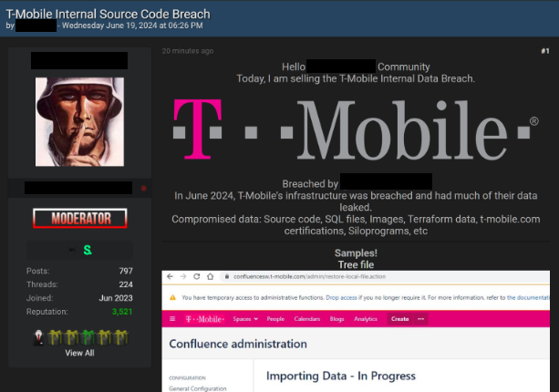This screenshot has height=392, width=559.
Task: Click the 'Importing Data - In Progress' heading
Action: [341, 376]
